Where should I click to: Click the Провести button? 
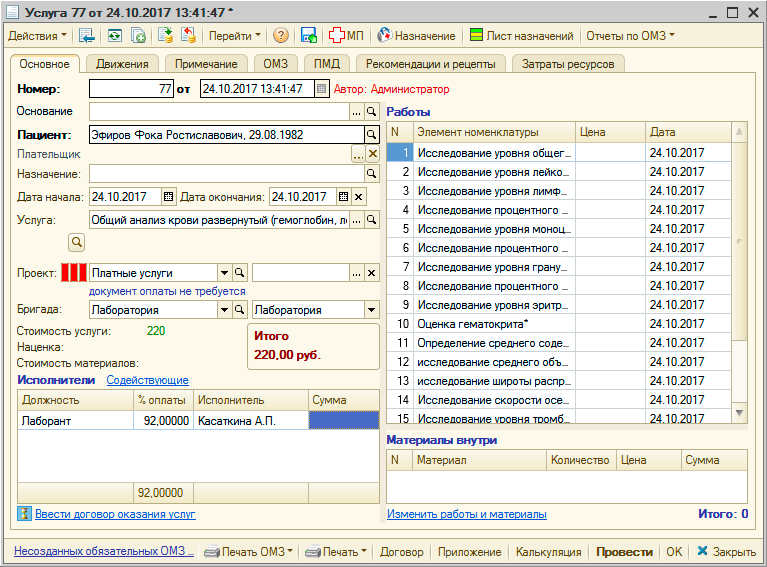(623, 551)
